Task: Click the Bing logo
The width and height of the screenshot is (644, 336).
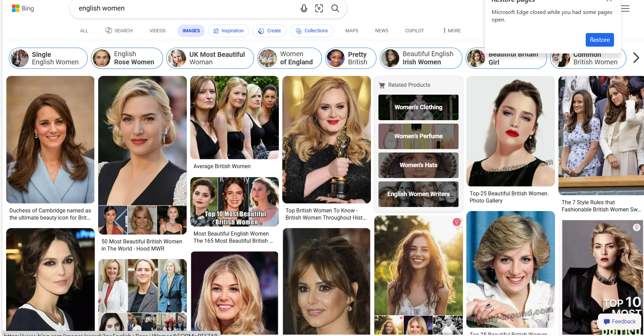Action: [x=23, y=9]
